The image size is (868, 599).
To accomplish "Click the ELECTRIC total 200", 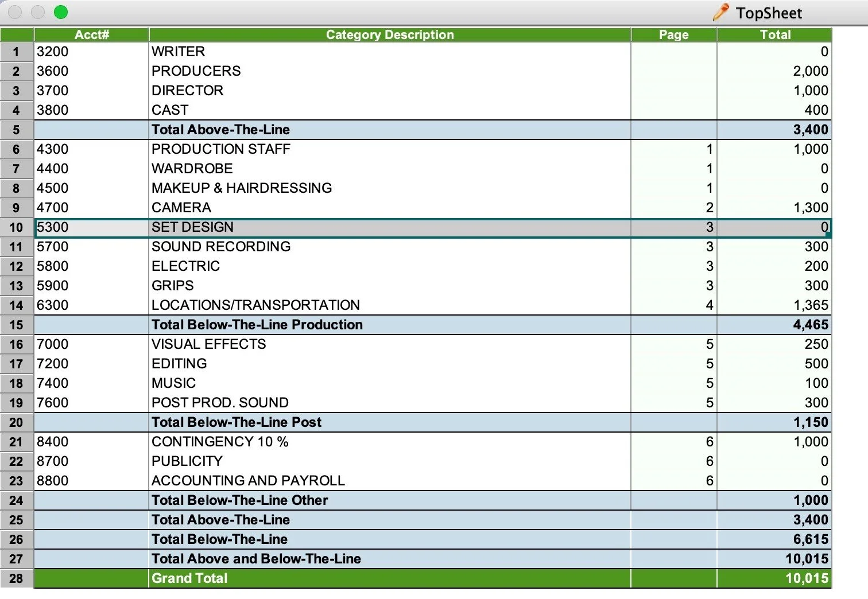I will click(774, 266).
